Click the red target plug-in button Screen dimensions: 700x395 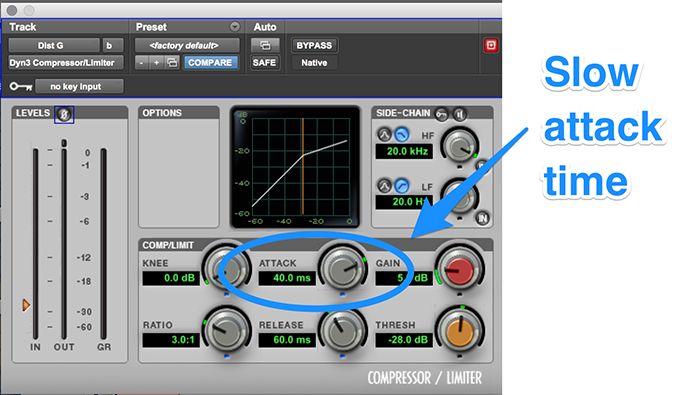click(x=491, y=45)
